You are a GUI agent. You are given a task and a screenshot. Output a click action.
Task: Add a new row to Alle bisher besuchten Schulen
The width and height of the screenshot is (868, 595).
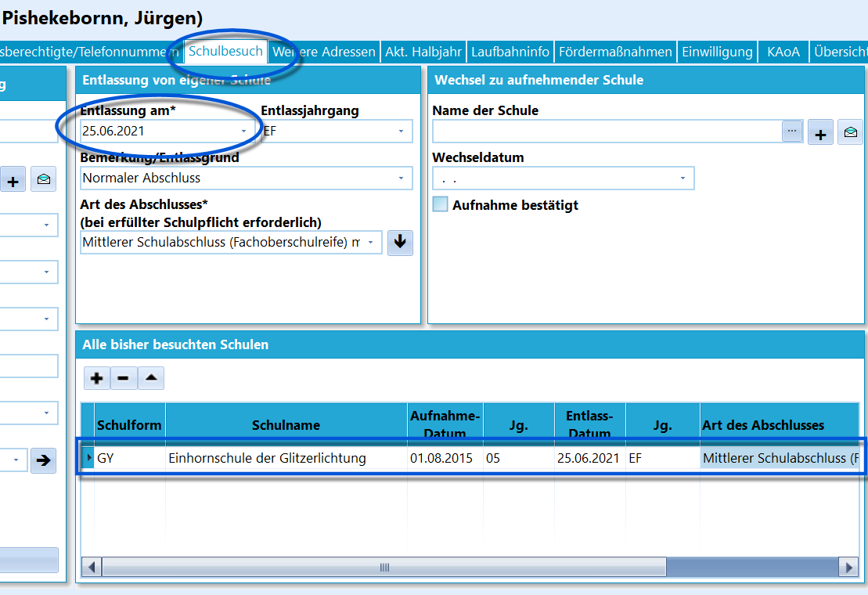97,379
